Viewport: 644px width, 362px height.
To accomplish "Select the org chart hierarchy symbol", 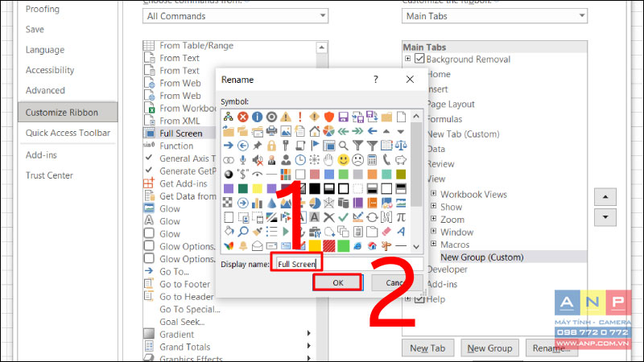I will pos(229,117).
